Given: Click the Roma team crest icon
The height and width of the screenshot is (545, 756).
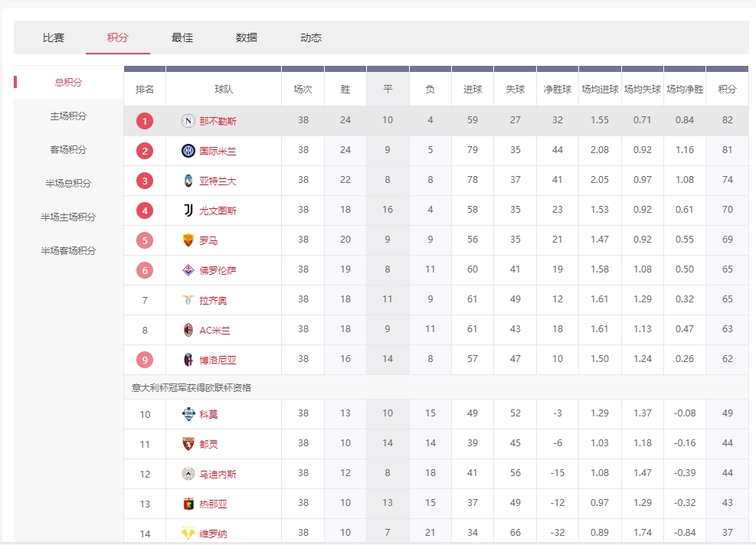Looking at the screenshot, I should [188, 240].
